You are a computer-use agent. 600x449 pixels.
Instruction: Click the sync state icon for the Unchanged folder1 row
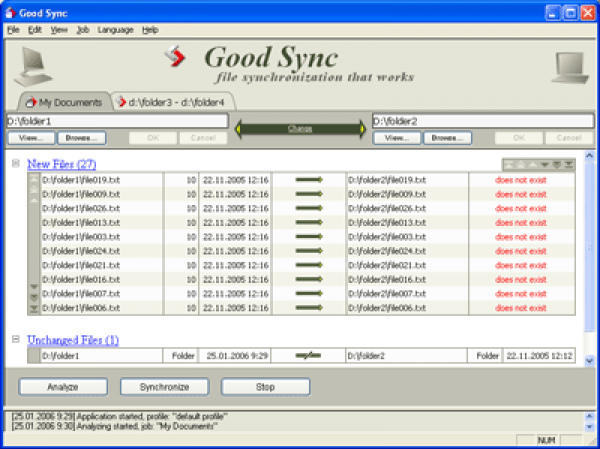[309, 355]
